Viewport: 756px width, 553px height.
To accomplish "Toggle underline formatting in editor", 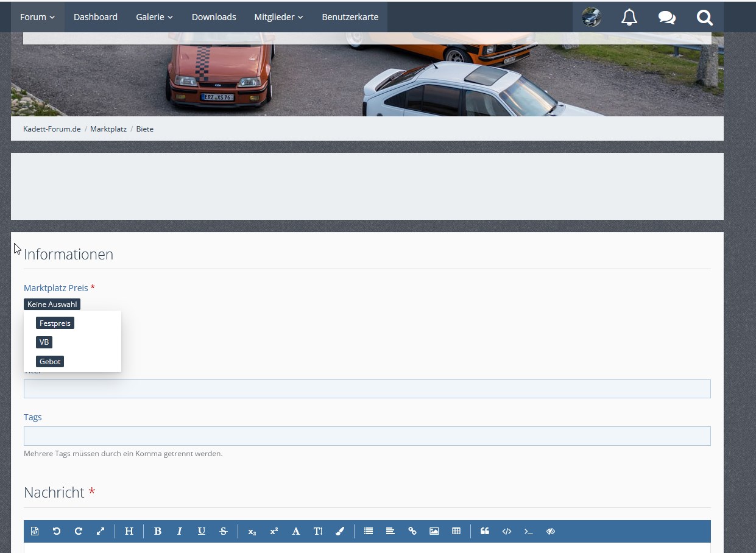I will coord(202,531).
